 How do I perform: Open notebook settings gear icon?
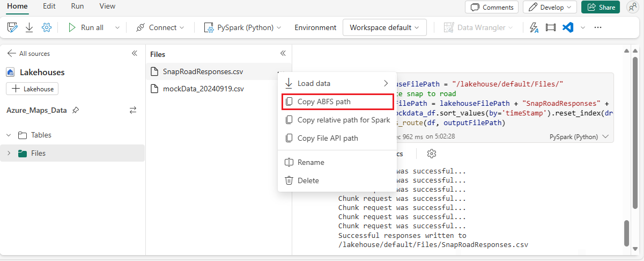pyautogui.click(x=47, y=27)
